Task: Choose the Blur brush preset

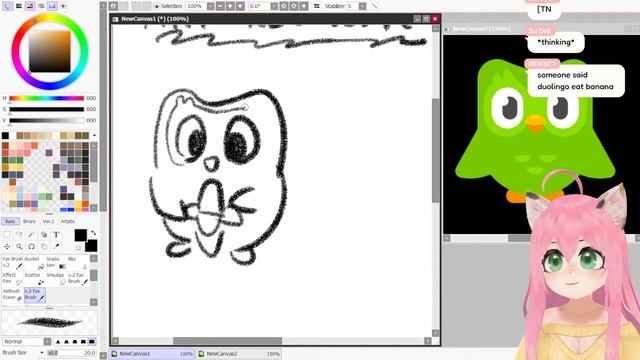Action: [x=78, y=262]
